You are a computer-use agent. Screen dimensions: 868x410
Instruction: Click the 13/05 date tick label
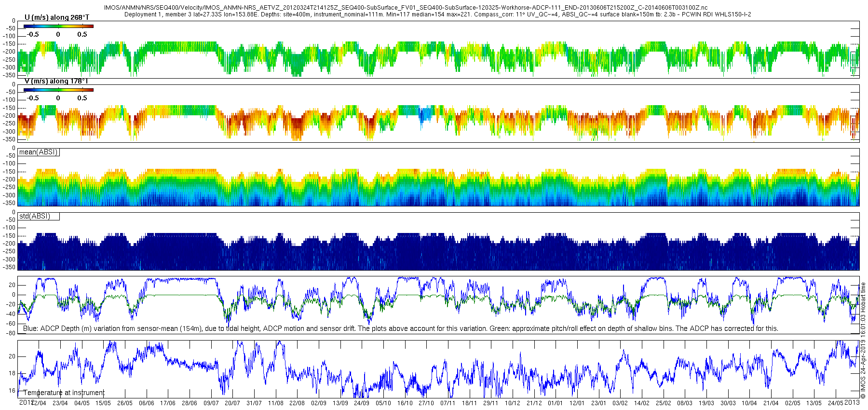814,403
